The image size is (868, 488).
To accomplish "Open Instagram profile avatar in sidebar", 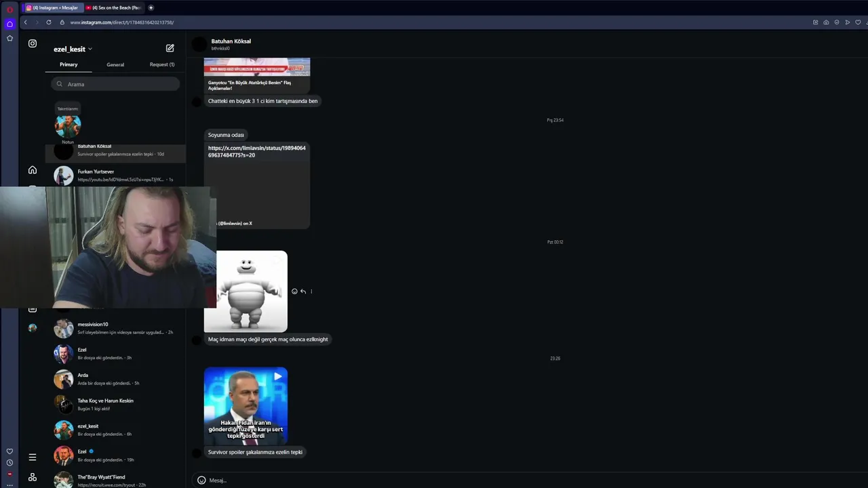I will tap(33, 328).
